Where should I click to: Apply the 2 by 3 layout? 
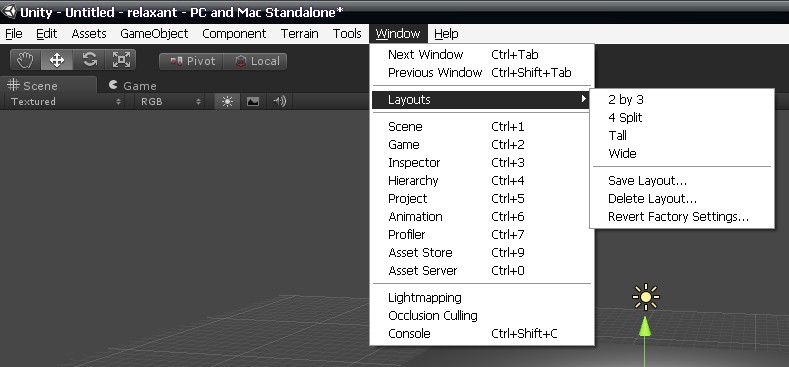tap(682, 99)
